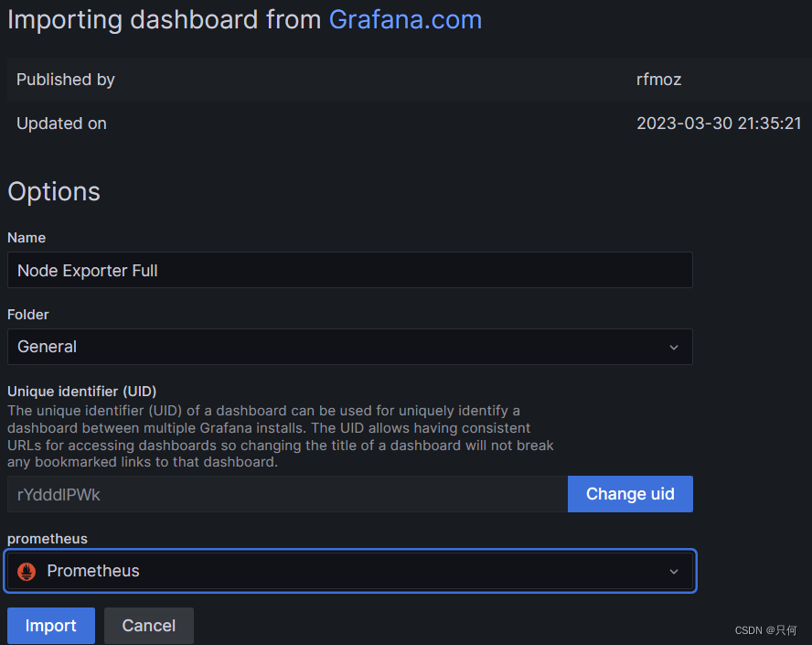812x645 pixels.
Task: Click the Options section heading
Action: tap(54, 192)
